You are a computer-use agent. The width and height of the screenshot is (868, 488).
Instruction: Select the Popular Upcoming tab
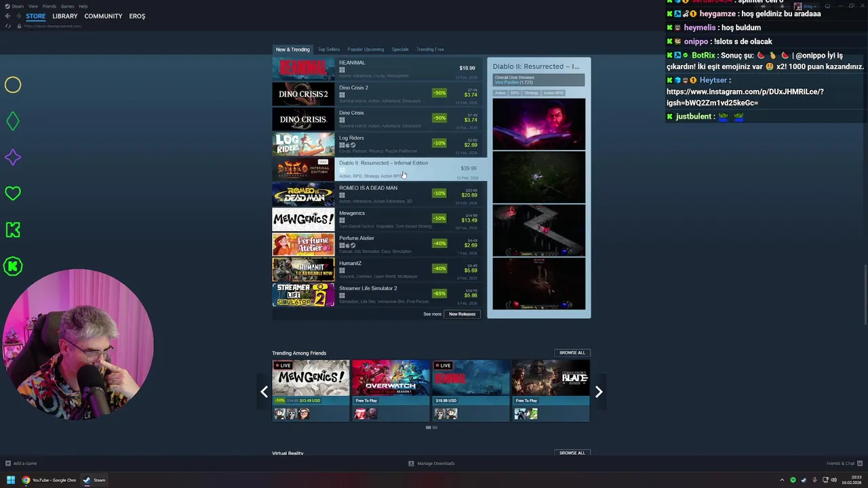tap(366, 49)
